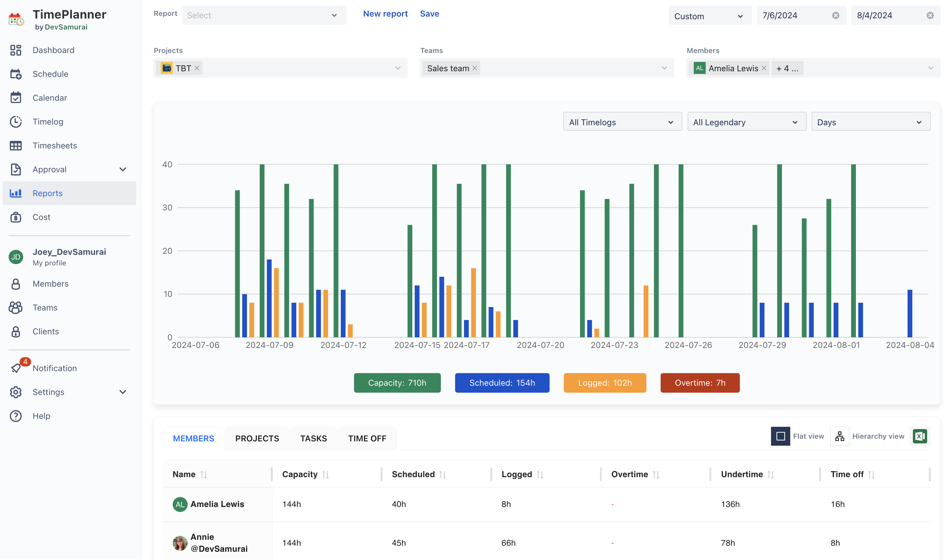Expand the Days granularity dropdown
952x560 pixels.
(870, 122)
